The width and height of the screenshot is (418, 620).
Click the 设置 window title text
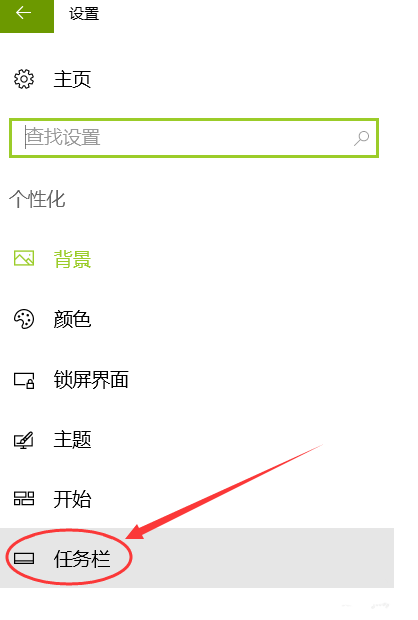(84, 14)
